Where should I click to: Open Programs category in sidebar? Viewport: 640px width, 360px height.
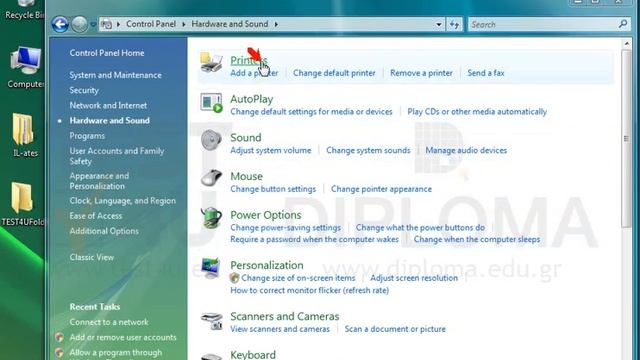[x=87, y=136]
